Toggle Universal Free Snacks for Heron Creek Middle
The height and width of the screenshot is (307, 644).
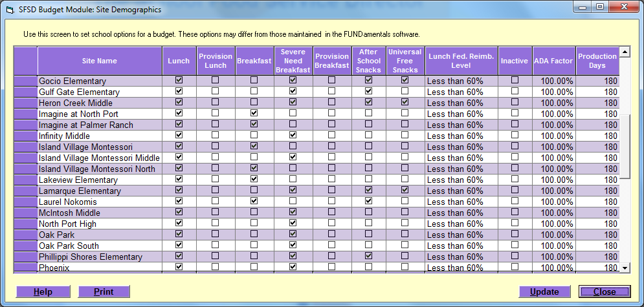405,102
